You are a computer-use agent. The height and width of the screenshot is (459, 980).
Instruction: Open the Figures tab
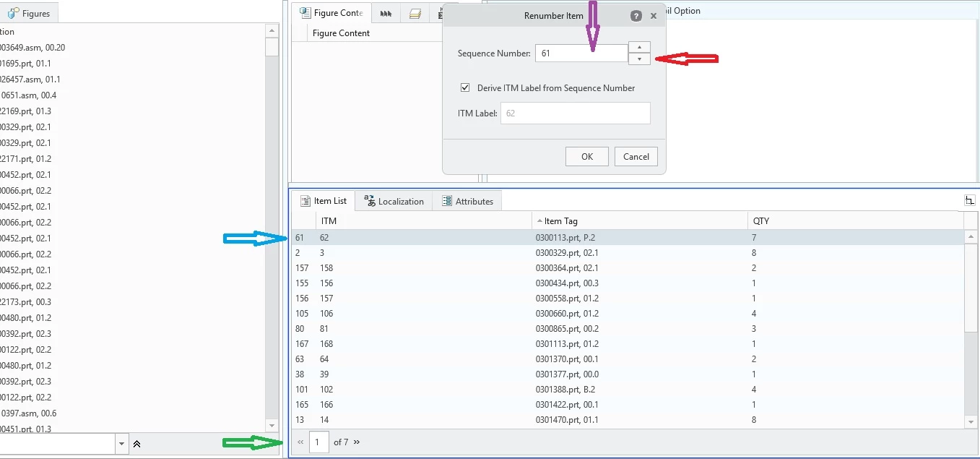[29, 13]
